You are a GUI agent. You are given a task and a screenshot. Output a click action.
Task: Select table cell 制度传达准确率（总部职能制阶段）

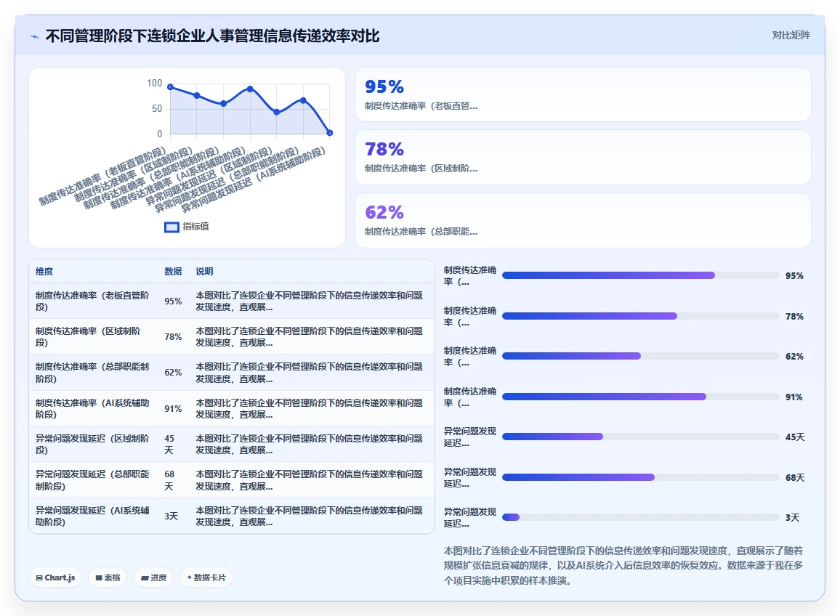click(93, 372)
